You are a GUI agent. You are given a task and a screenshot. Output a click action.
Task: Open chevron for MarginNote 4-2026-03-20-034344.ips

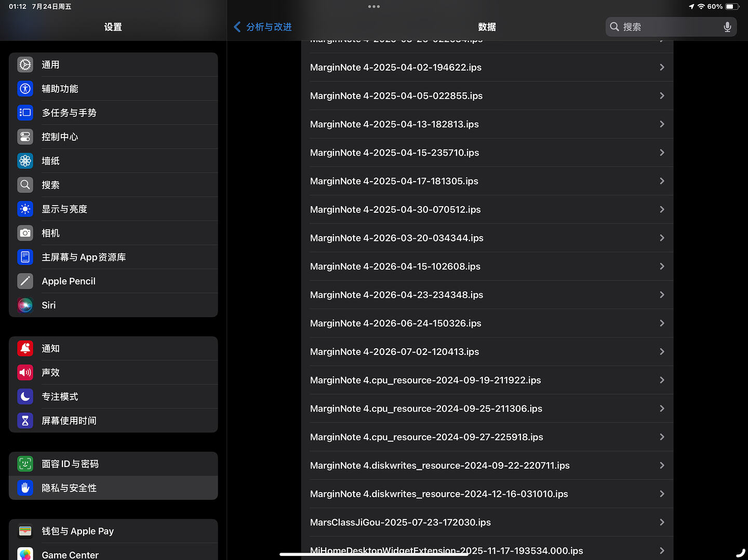tap(662, 238)
